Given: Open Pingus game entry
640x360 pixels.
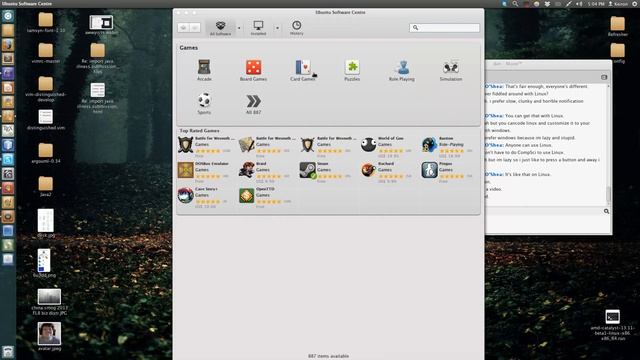Looking at the screenshot, I should 447,172.
